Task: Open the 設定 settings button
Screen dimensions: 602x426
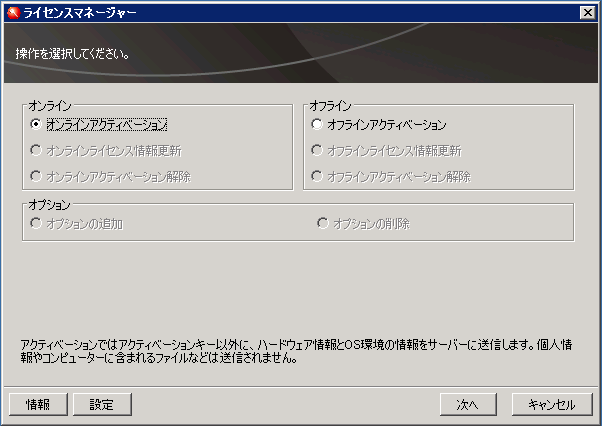Action: [x=102, y=404]
